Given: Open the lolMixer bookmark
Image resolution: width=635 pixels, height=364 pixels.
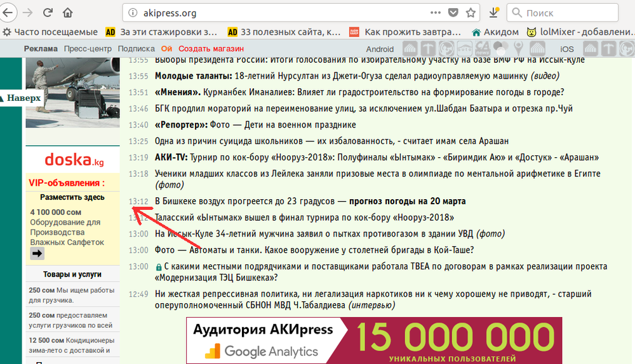Looking at the screenshot, I should click(x=581, y=32).
